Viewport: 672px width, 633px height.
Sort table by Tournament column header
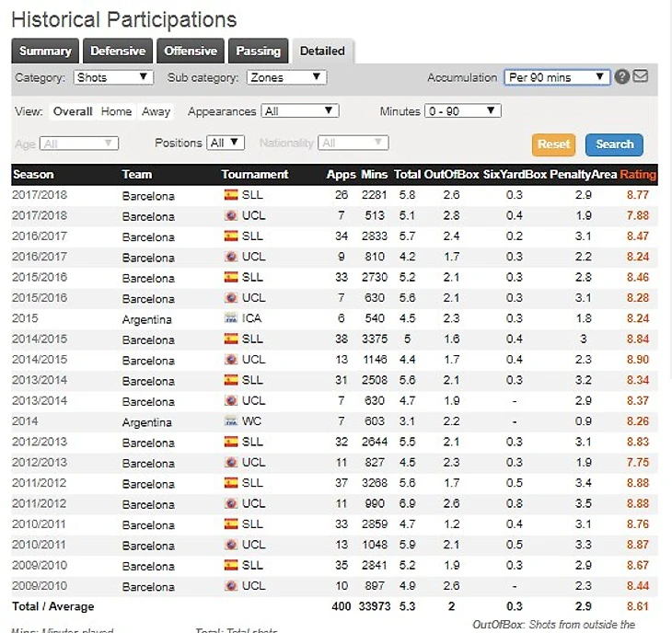(x=255, y=174)
